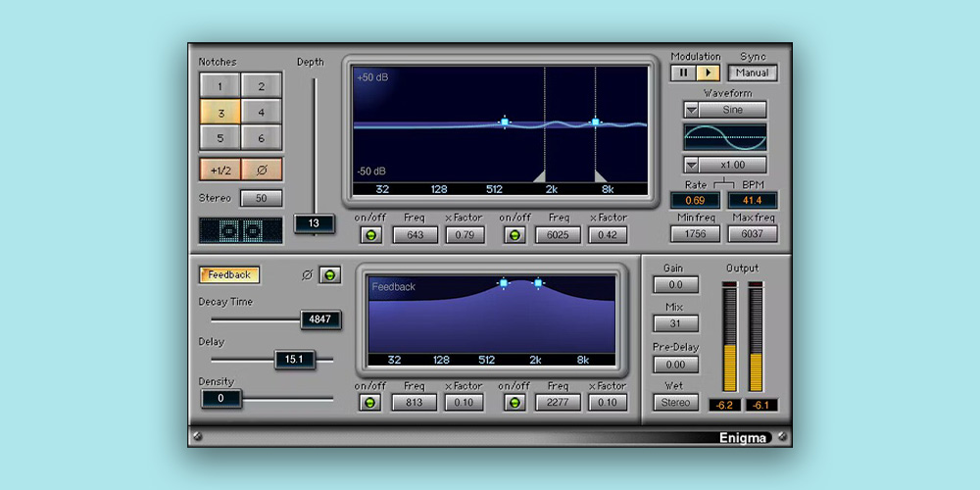Screen dimensions: 980x490
Task: Click the sine waveform preview display
Action: point(725,136)
